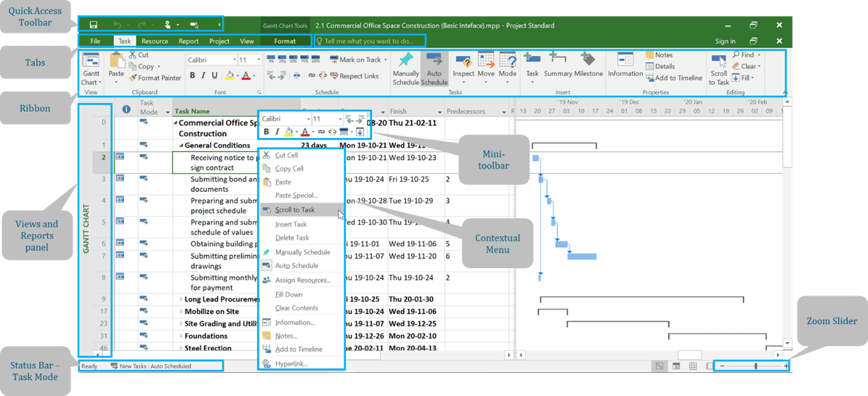Screen dimensions: 868x396
Task: Click the Save icon in Quick Access Toolbar
Action: tap(94, 25)
